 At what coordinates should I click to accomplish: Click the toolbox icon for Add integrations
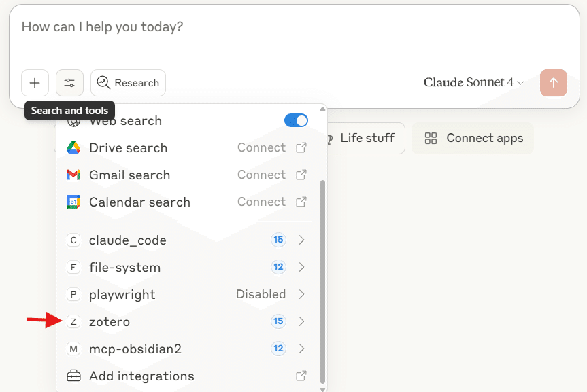[x=73, y=376]
